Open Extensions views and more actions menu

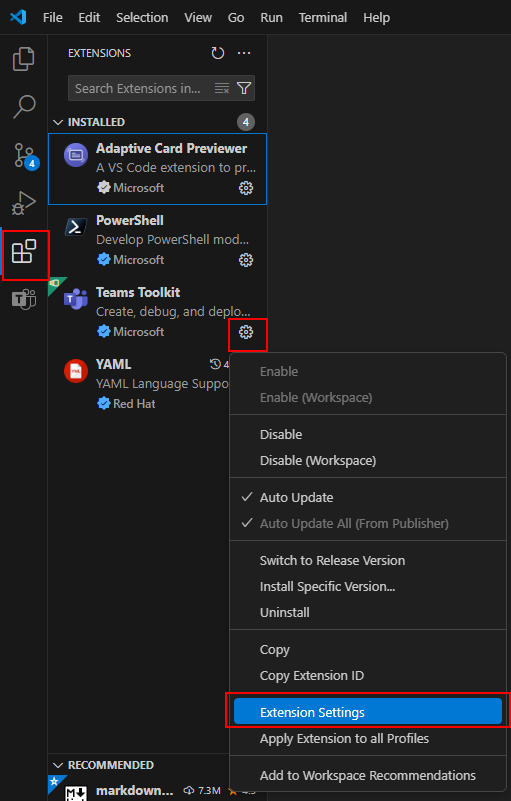(x=244, y=53)
